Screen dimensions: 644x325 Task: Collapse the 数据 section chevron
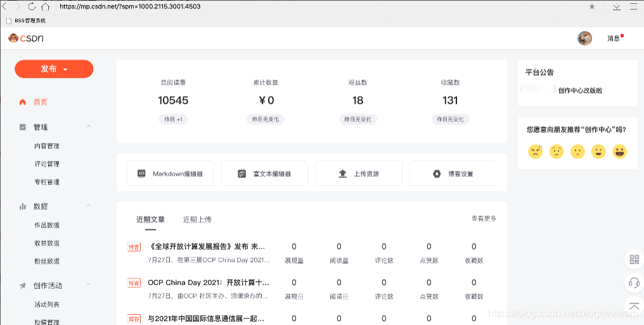(x=89, y=206)
